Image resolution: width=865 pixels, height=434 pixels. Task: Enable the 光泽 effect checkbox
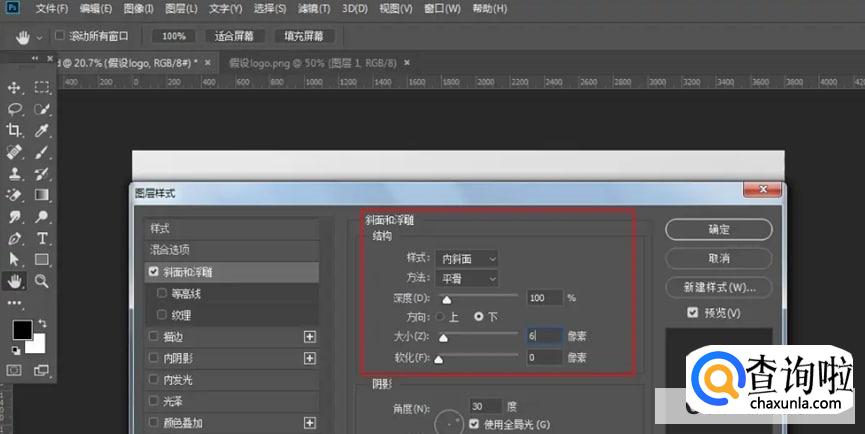(x=153, y=400)
